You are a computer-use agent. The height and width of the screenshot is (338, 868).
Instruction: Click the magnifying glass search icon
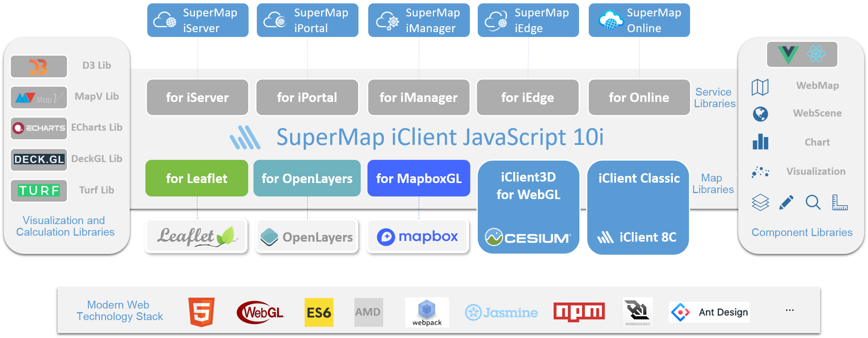[x=813, y=202]
